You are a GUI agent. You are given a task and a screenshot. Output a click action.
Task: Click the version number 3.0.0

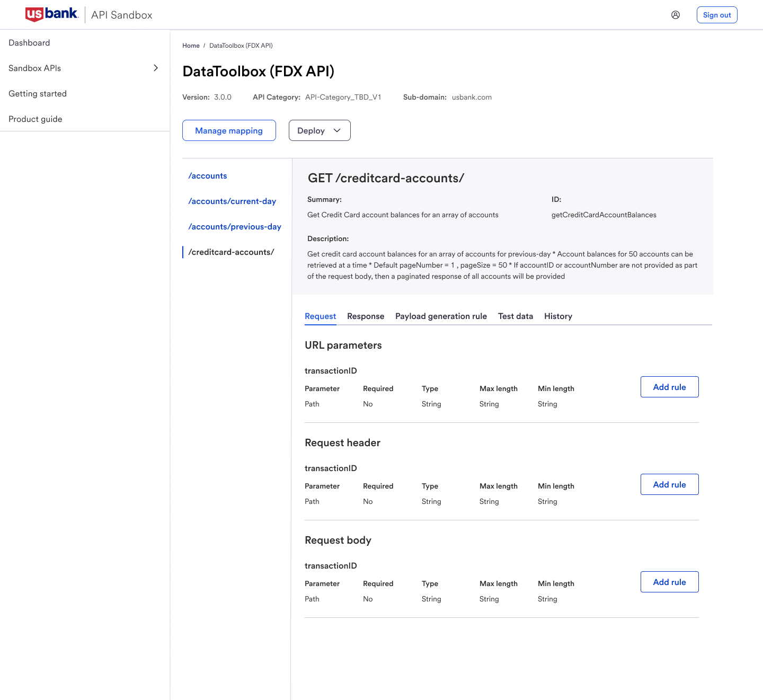coord(223,98)
